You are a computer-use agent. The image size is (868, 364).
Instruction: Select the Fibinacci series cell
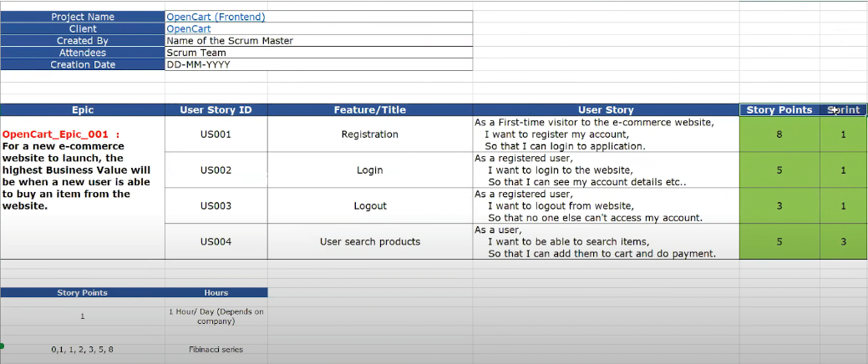point(216,349)
